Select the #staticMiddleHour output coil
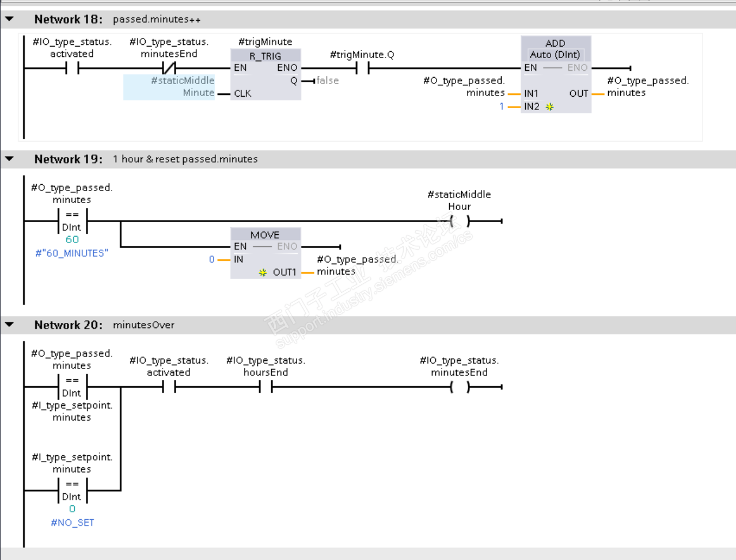The height and width of the screenshot is (560, 736). (x=460, y=221)
